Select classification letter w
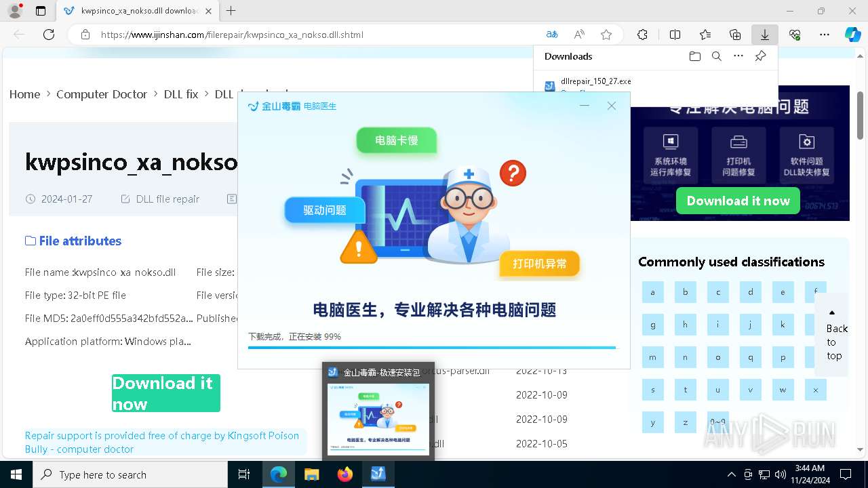Image resolution: width=868 pixels, height=488 pixels. 783,390
